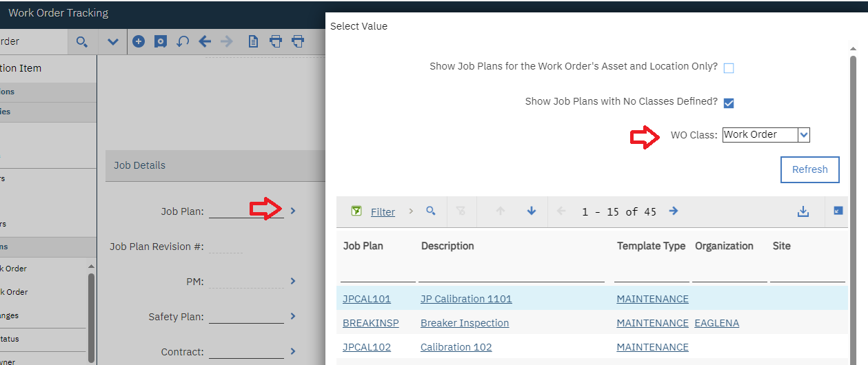868x365 pixels.
Task: Uncheck Show Job Plans with No Classes Defined
Action: 729,103
